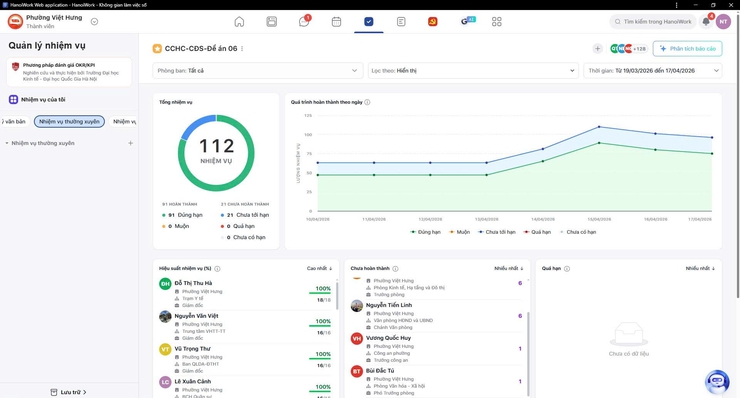Click the Phường Việt Hưng organization logo

click(x=15, y=21)
